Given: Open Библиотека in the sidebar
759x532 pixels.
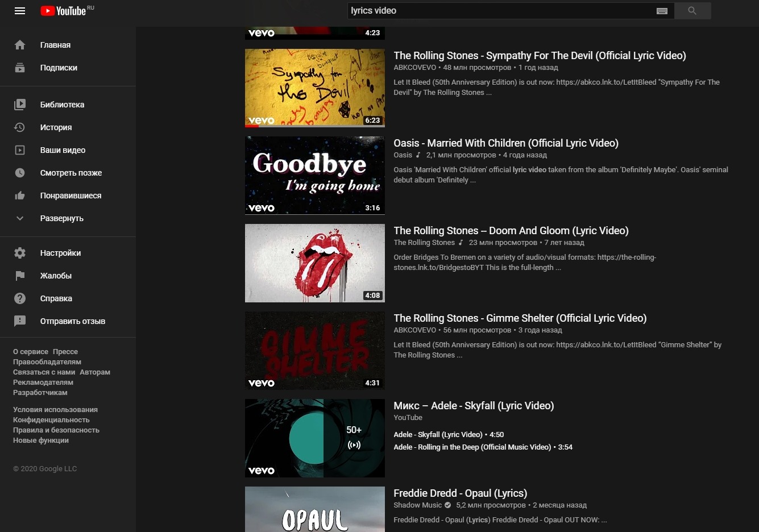Looking at the screenshot, I should (x=68, y=105).
